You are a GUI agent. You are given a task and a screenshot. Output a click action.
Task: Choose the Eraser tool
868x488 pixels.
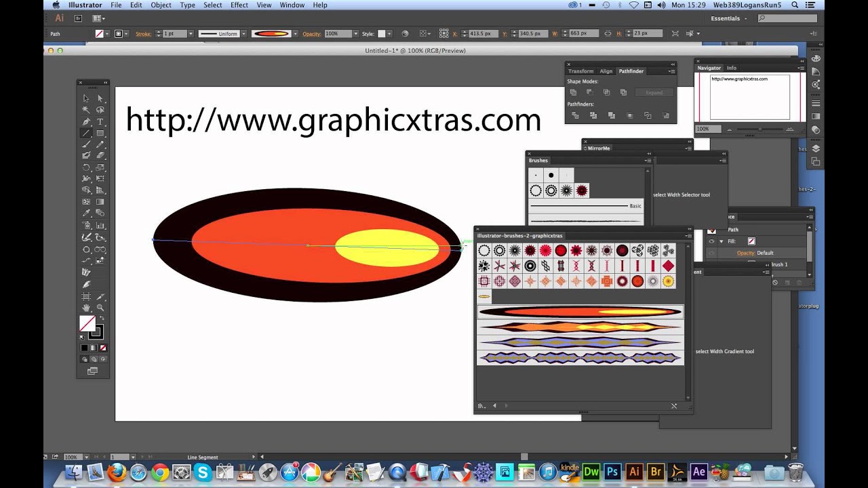coord(100,155)
